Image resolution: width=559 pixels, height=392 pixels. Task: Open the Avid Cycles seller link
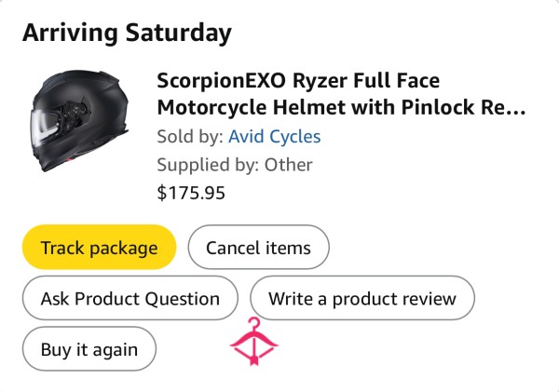point(275,137)
